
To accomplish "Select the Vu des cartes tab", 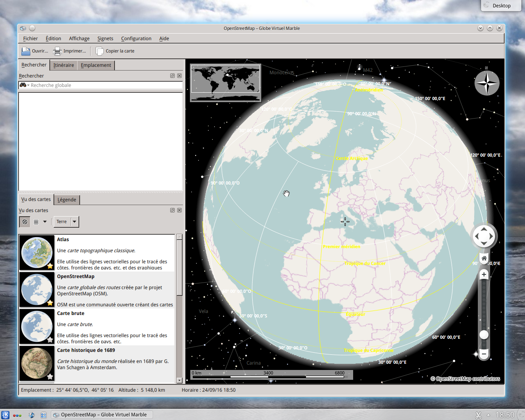I will pos(36,199).
